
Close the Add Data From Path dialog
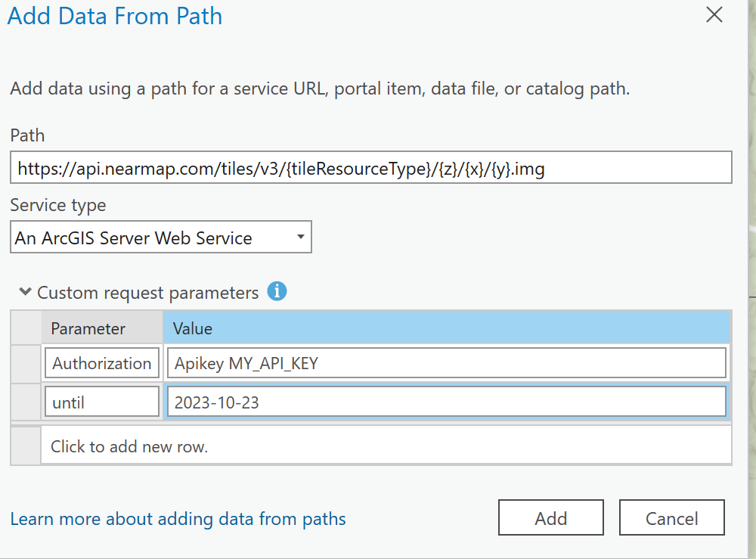(x=714, y=14)
